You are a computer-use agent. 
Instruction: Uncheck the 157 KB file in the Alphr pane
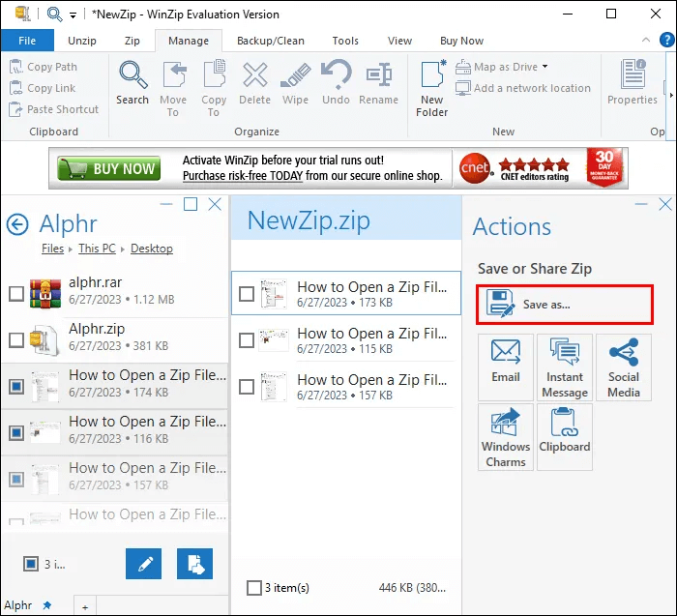(16, 479)
